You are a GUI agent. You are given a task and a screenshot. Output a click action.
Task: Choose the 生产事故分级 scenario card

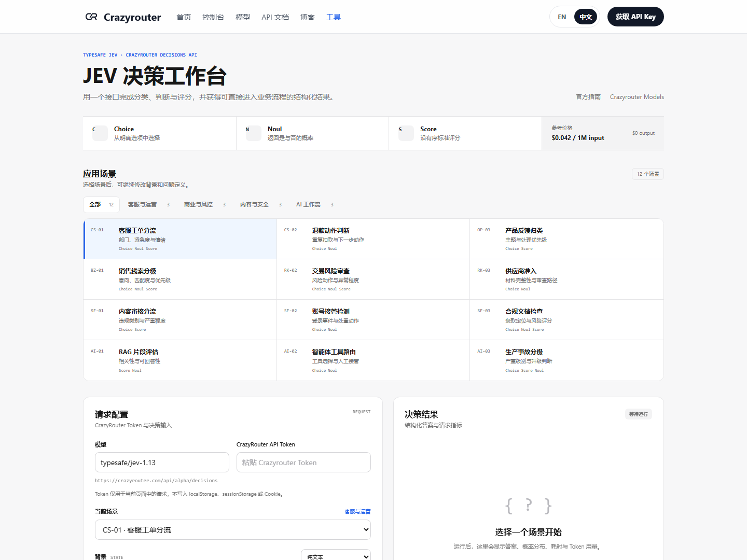pos(566,360)
